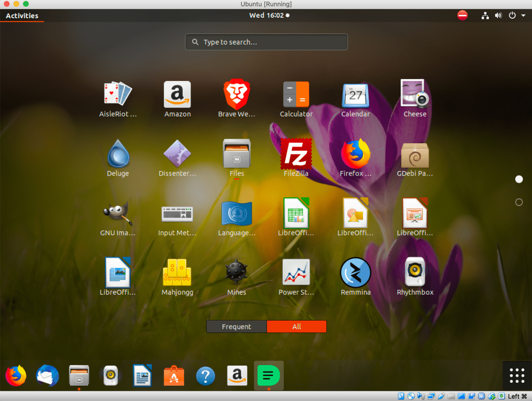The width and height of the screenshot is (532, 401).
Task: Click the wired network status icon
Action: point(485,15)
